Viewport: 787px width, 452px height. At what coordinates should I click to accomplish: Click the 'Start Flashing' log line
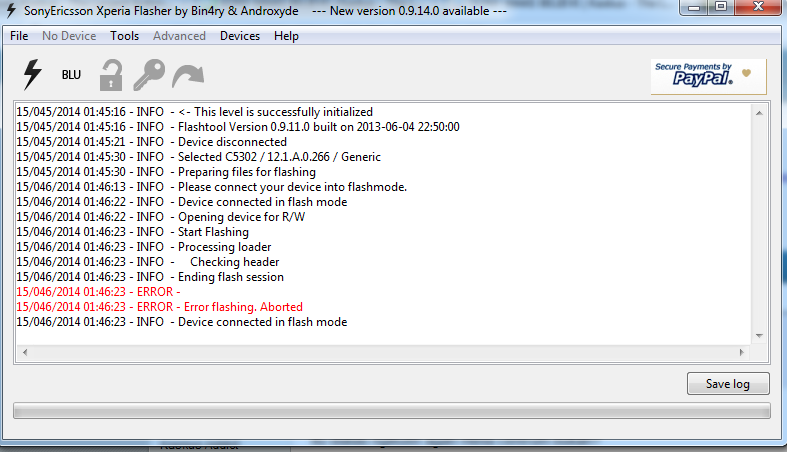pyautogui.click(x=133, y=232)
